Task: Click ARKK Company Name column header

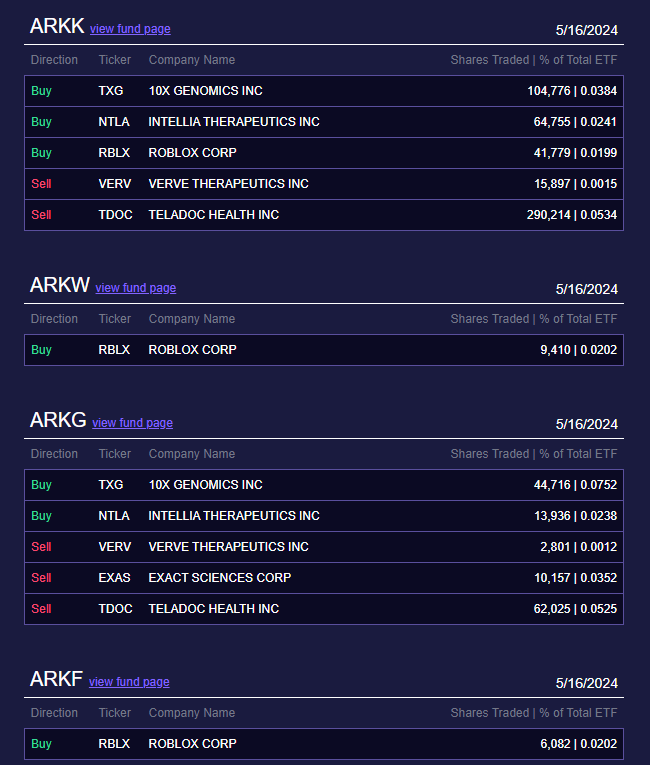Action: pos(192,60)
